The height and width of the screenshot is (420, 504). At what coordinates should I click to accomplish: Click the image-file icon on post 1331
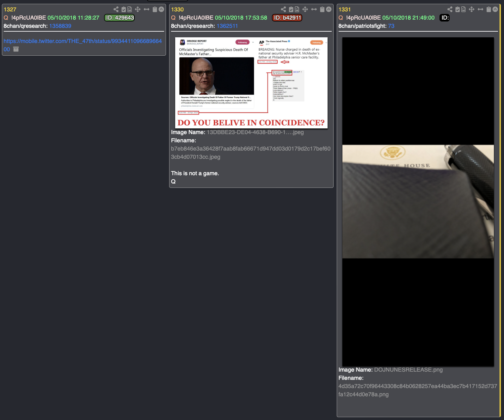464,9
